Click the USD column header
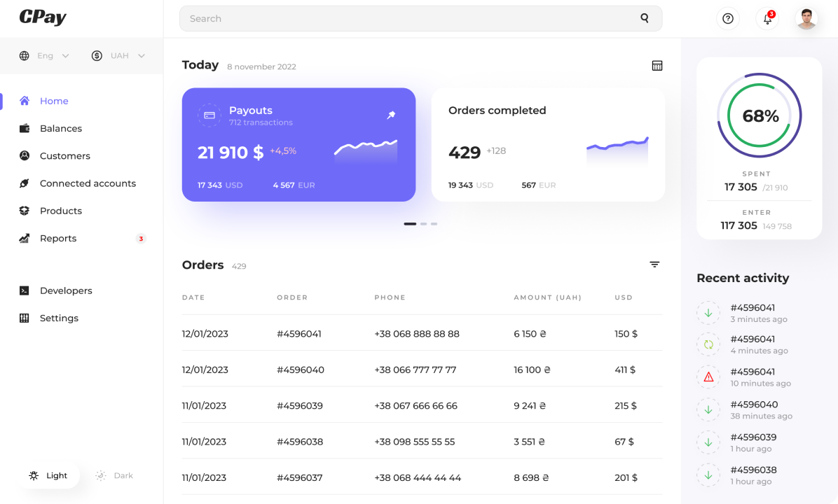The height and width of the screenshot is (504, 838). click(x=624, y=297)
